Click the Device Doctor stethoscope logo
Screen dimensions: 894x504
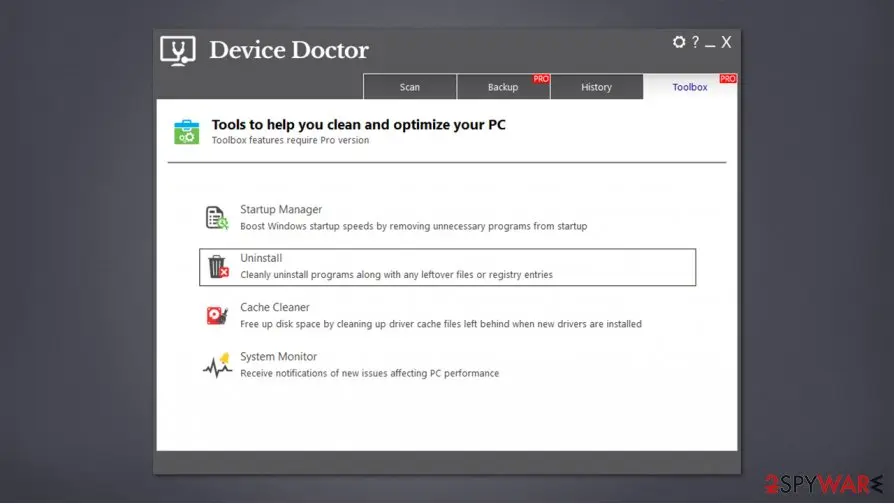pos(178,51)
